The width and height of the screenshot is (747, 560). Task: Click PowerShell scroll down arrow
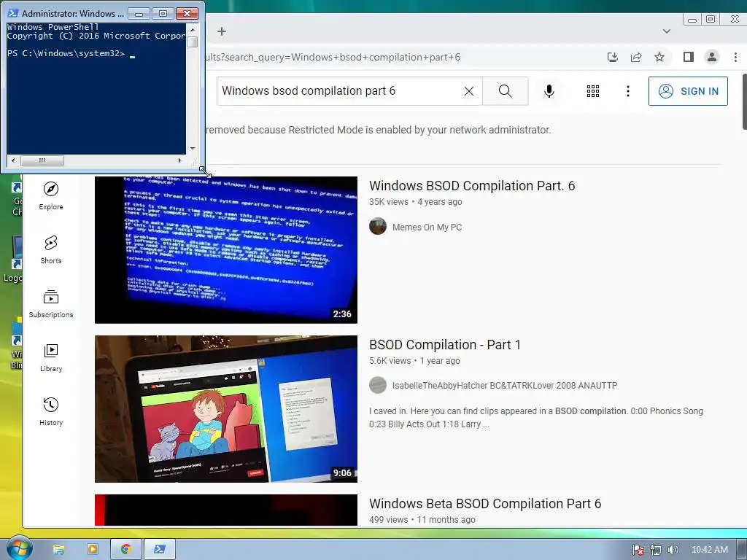(193, 148)
